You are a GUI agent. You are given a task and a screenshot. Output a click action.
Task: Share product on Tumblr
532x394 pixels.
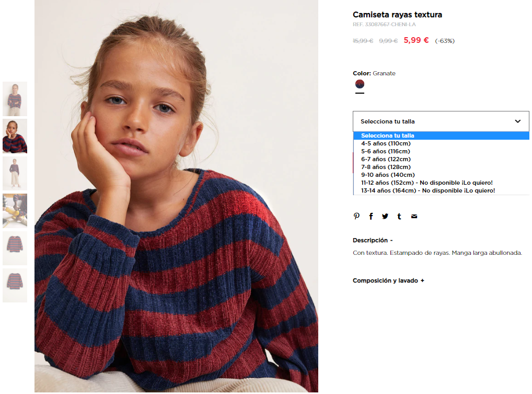coord(399,217)
